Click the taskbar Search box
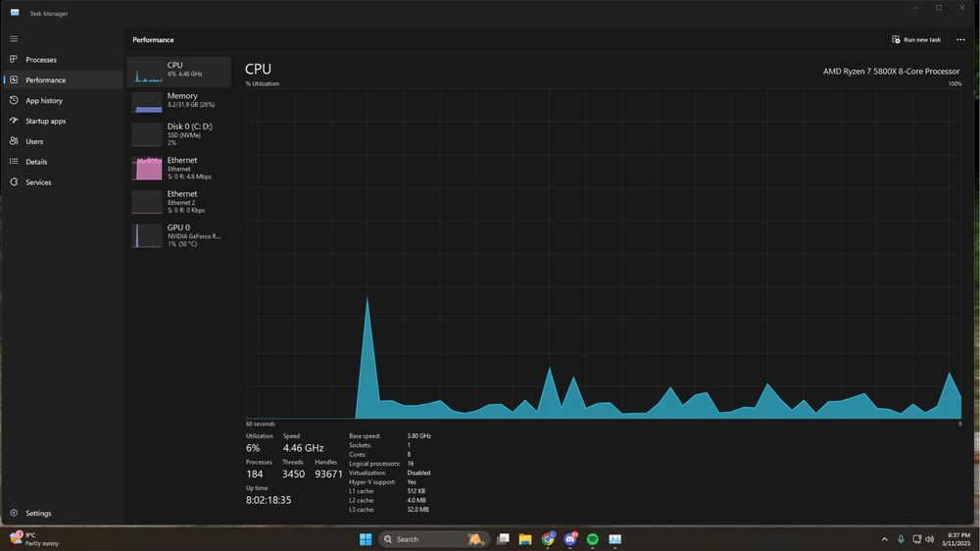Screen dimensions: 980x551 coord(434,539)
